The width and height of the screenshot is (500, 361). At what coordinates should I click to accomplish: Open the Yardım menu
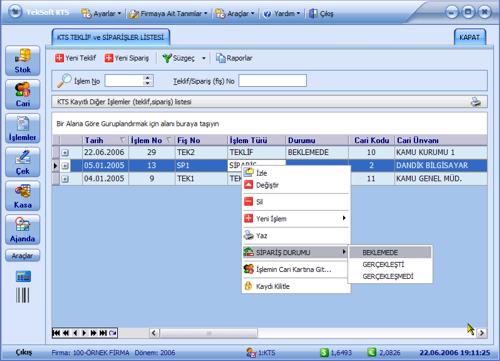[282, 14]
